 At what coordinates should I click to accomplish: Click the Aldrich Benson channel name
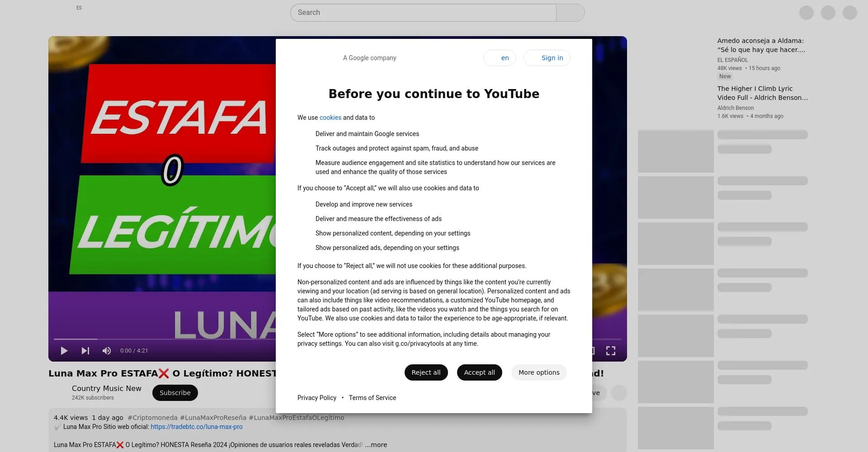pos(736,108)
